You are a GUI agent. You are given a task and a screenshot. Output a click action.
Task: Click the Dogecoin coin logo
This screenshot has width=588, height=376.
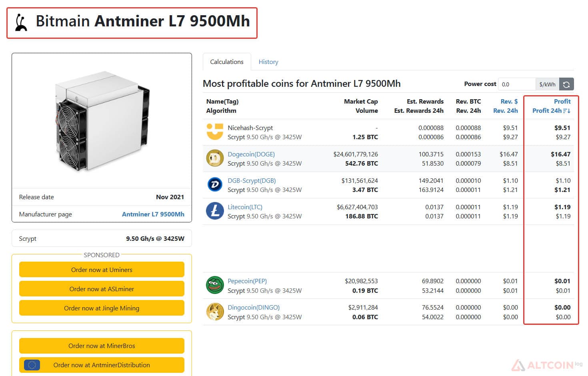(215, 158)
